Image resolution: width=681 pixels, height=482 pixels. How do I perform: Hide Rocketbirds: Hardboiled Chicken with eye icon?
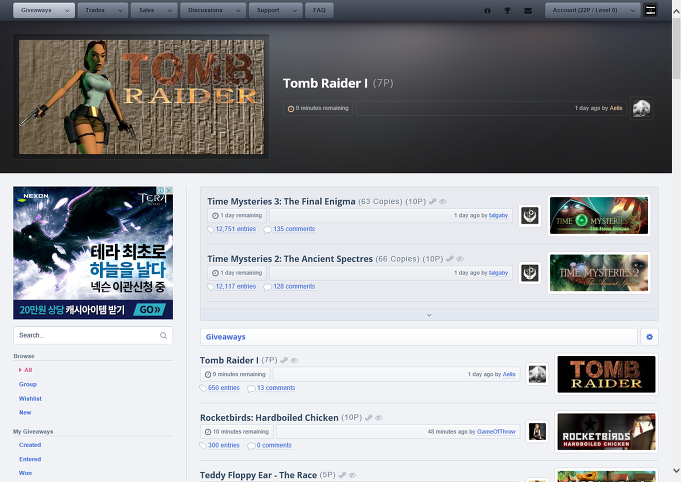point(379,418)
